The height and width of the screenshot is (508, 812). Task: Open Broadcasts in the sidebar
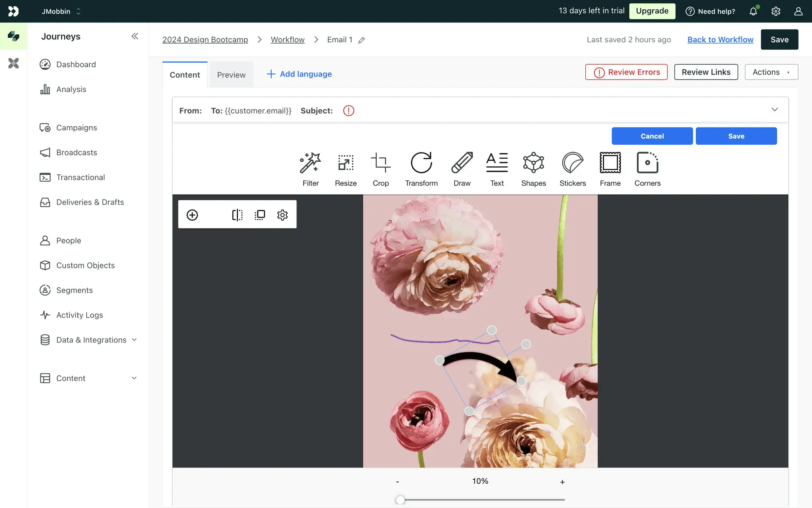pos(77,152)
